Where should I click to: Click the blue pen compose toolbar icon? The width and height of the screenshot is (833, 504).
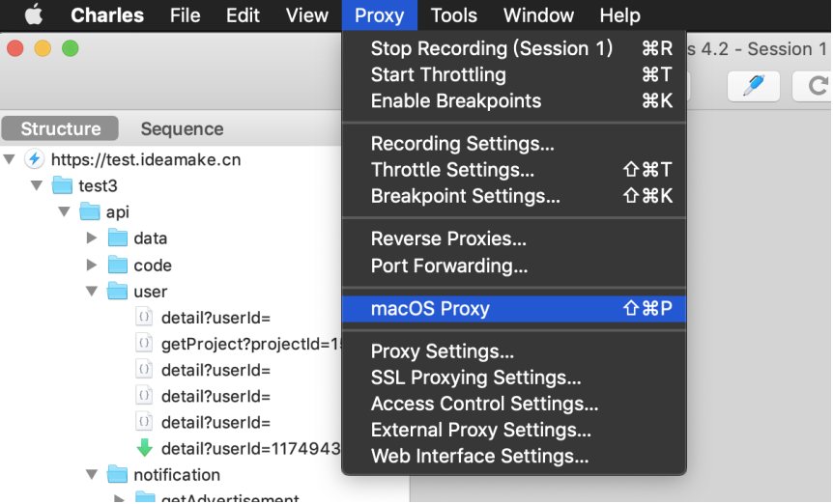(x=754, y=86)
